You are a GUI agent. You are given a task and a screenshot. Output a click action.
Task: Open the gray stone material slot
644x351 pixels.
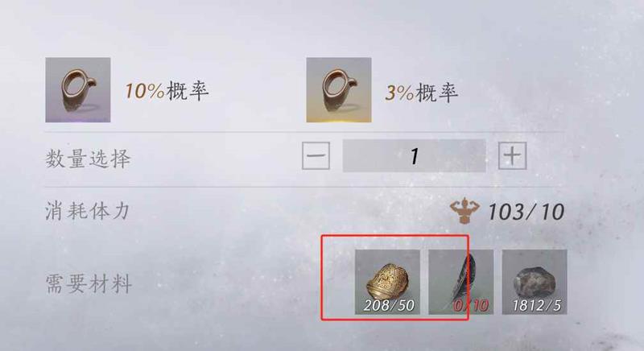(535, 282)
